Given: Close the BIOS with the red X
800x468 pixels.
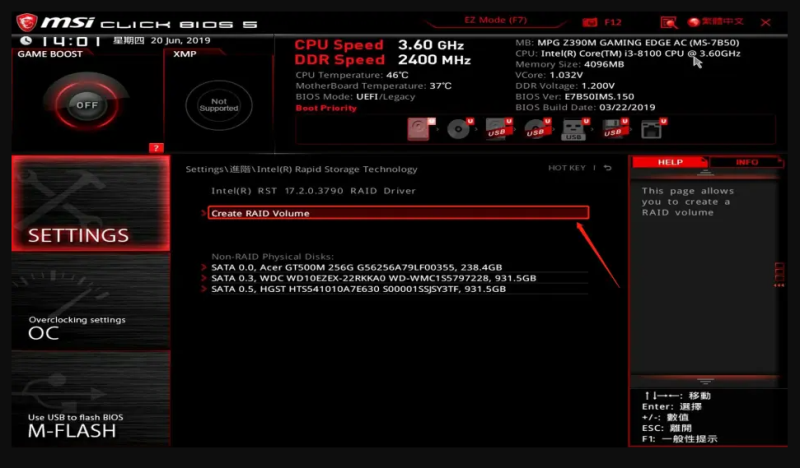Looking at the screenshot, I should tap(765, 22).
